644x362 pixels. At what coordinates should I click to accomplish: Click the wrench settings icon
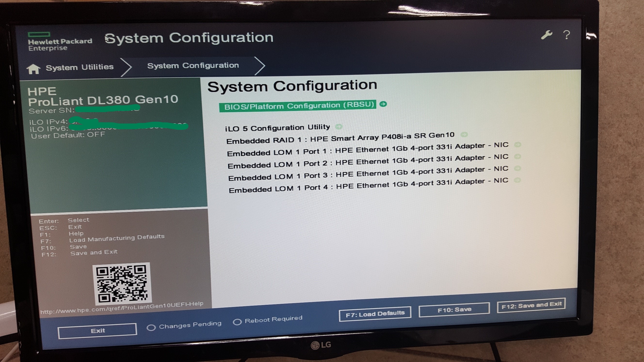click(547, 35)
